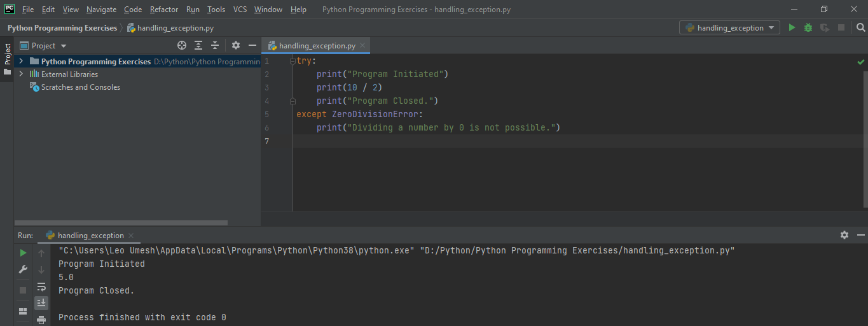The image size is (868, 326).
Task: Open the View menu
Action: 71,10
